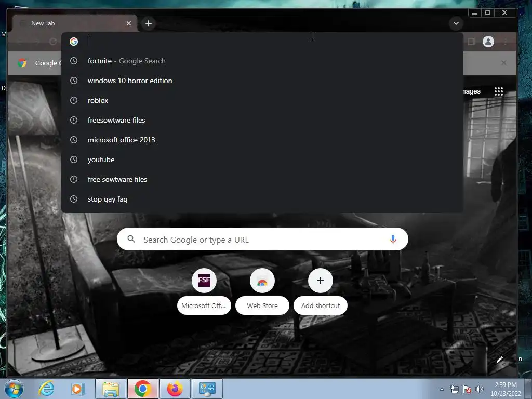Focus the omnibox address field

pos(262,42)
